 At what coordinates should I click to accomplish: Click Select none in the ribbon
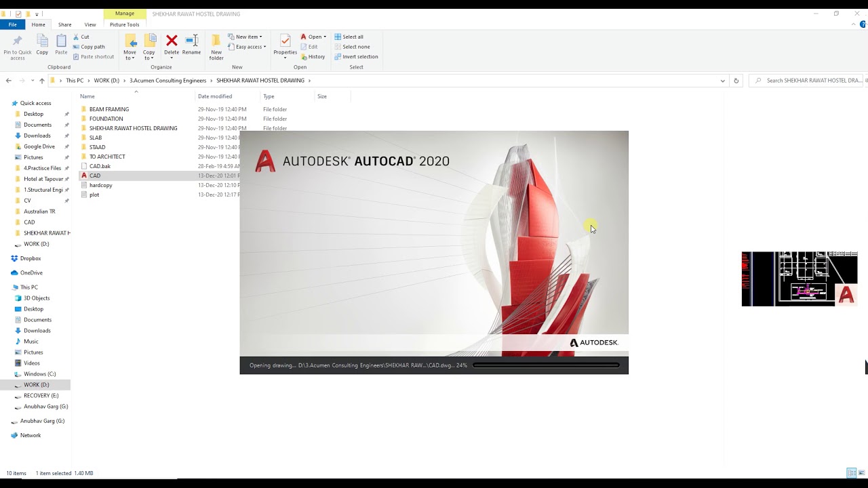pos(352,47)
